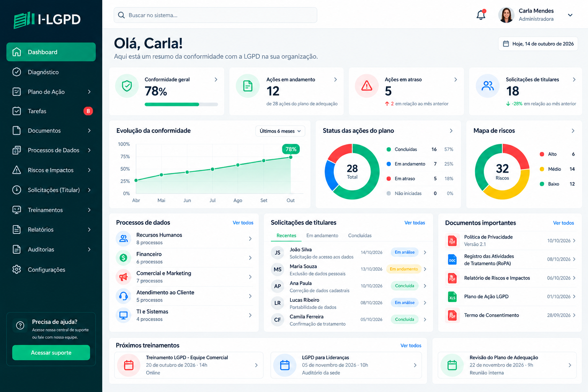This screenshot has width=588, height=392.
Task: Click the Recursos Humanos people icon
Action: (x=124, y=238)
